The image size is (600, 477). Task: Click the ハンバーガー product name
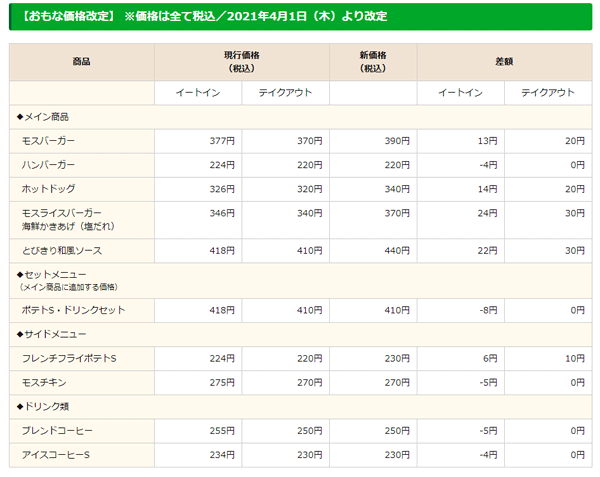[48, 165]
